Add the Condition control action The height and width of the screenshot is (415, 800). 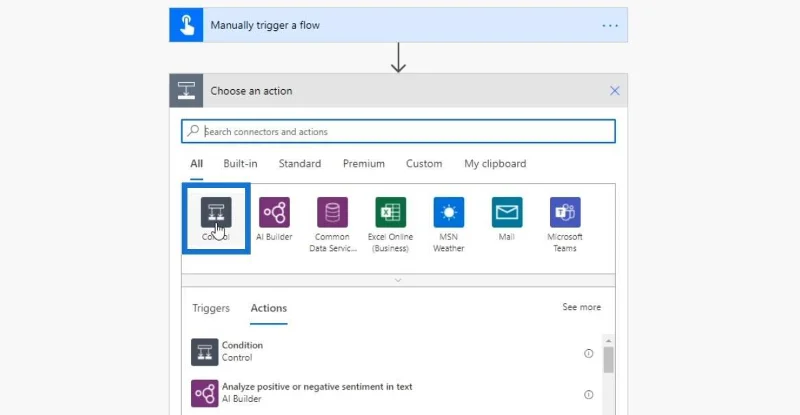coord(393,352)
